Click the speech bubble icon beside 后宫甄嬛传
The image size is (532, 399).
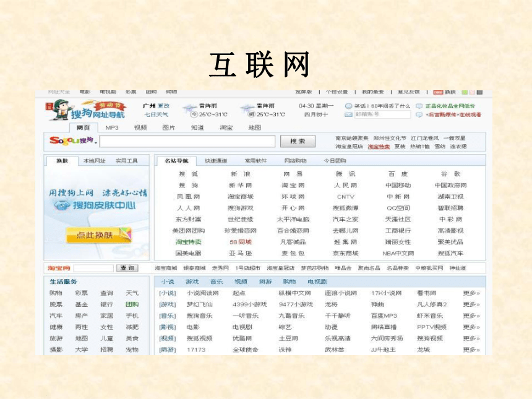pyautogui.click(x=419, y=115)
